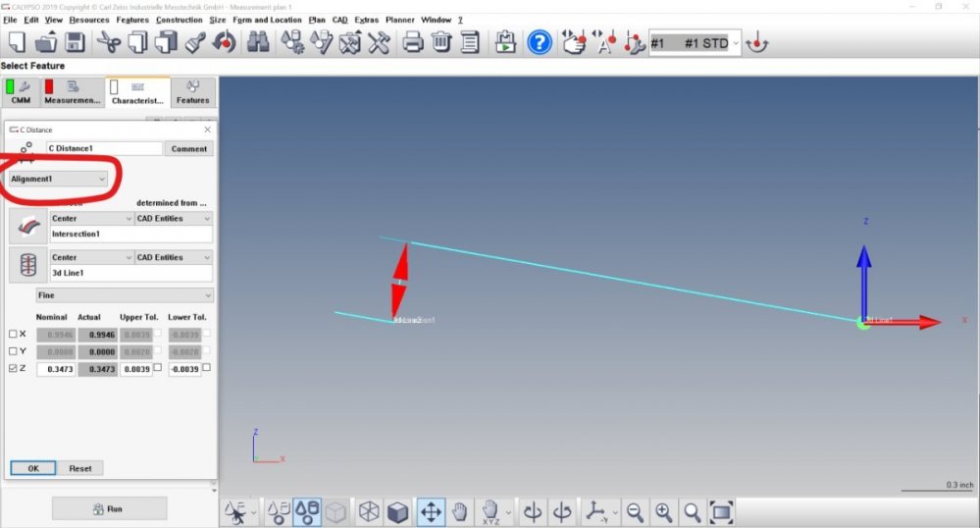Open CAD Entities dropdown for 3d Line1
Viewport: 980px width, 528px height.
point(174,257)
